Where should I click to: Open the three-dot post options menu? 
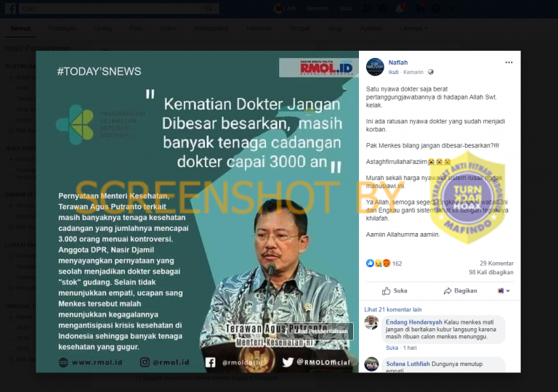click(x=509, y=62)
